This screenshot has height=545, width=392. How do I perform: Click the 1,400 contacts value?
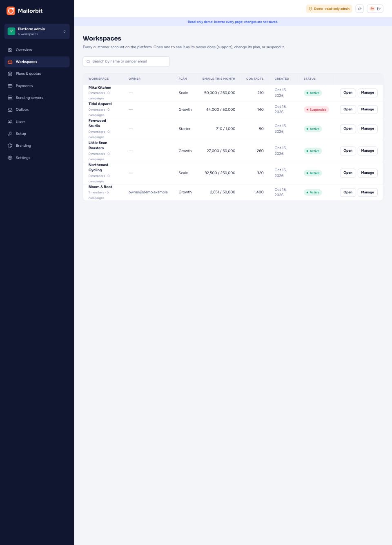coord(259,192)
